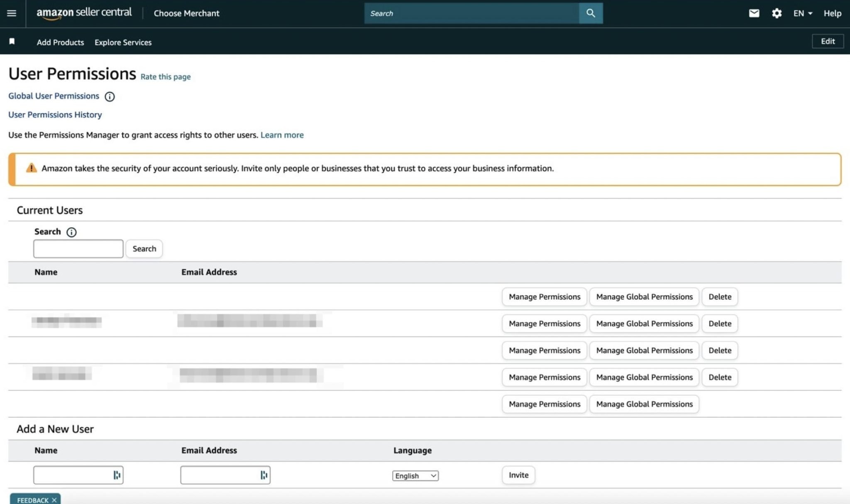This screenshot has width=850, height=504.
Task: Open the settings gear icon
Action: point(777,13)
